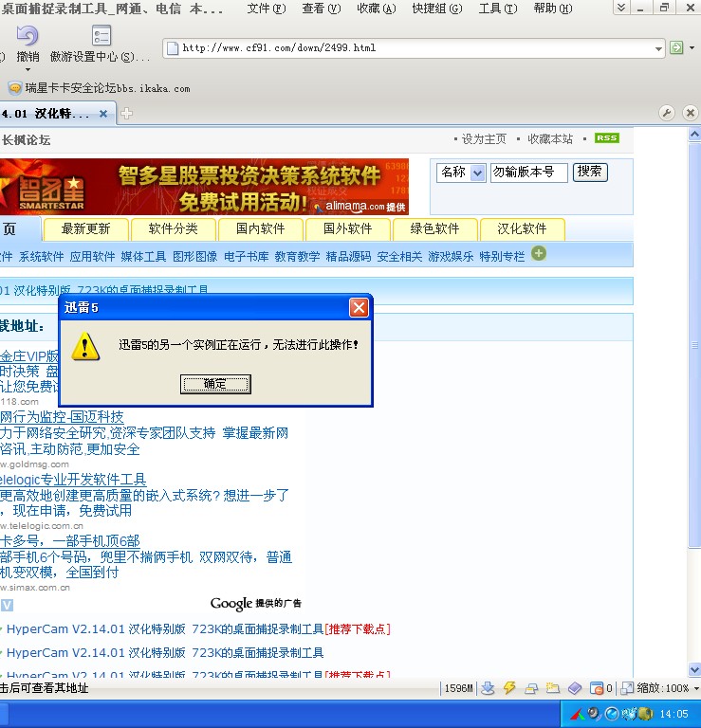
Task: Open the 文件(F) menu
Action: (x=267, y=9)
